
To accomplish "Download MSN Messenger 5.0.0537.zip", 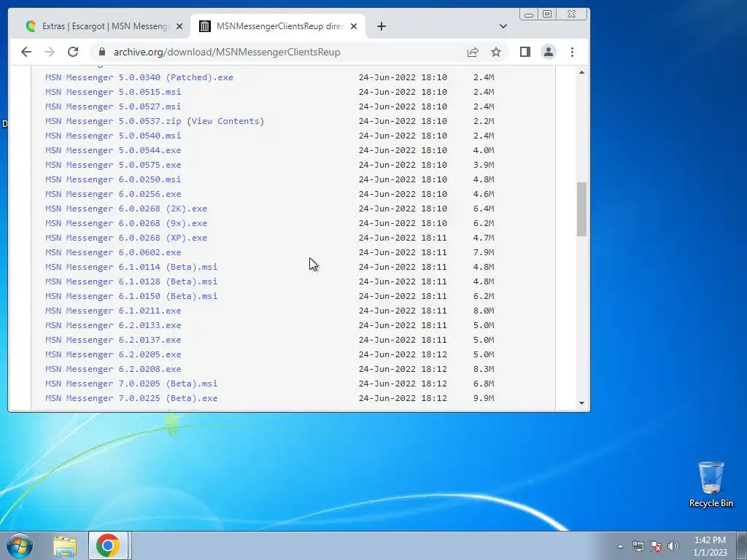I will (x=113, y=121).
